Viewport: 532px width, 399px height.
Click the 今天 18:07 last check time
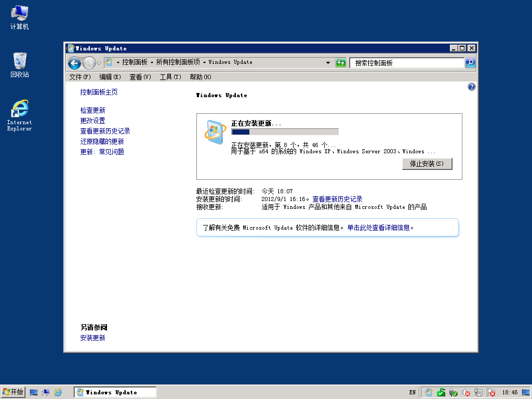(277, 191)
